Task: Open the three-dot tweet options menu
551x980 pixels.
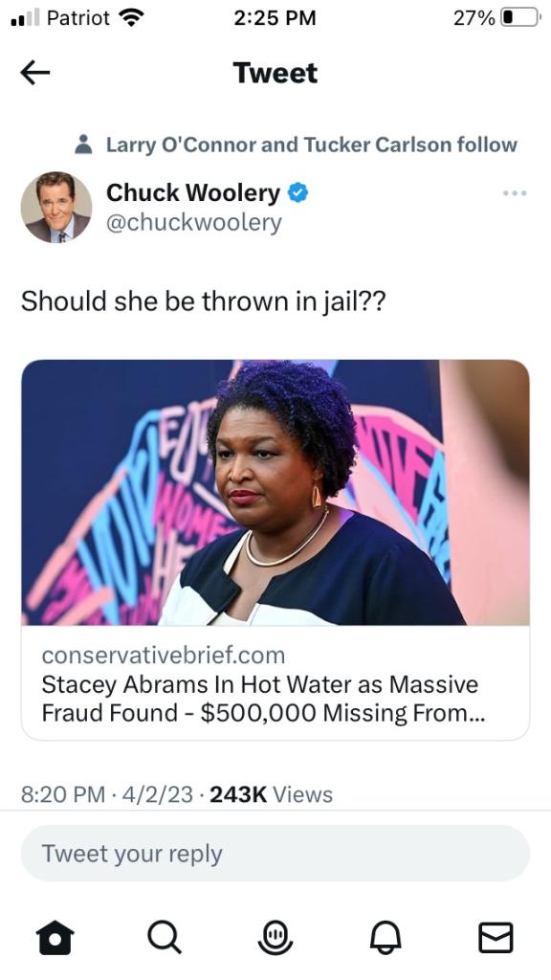Action: point(515,193)
